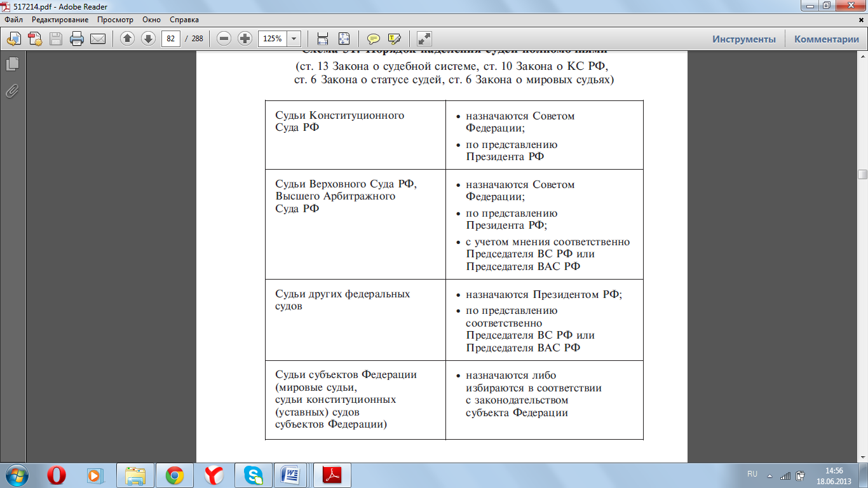Click the 'Судьи Верховного Суда РФ,' text
The height and width of the screenshot is (488, 868).
346,184
